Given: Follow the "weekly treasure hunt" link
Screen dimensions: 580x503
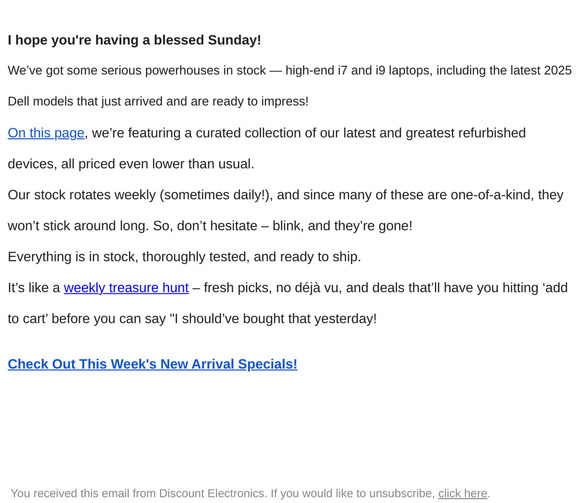Looking at the screenshot, I should (x=126, y=287).
